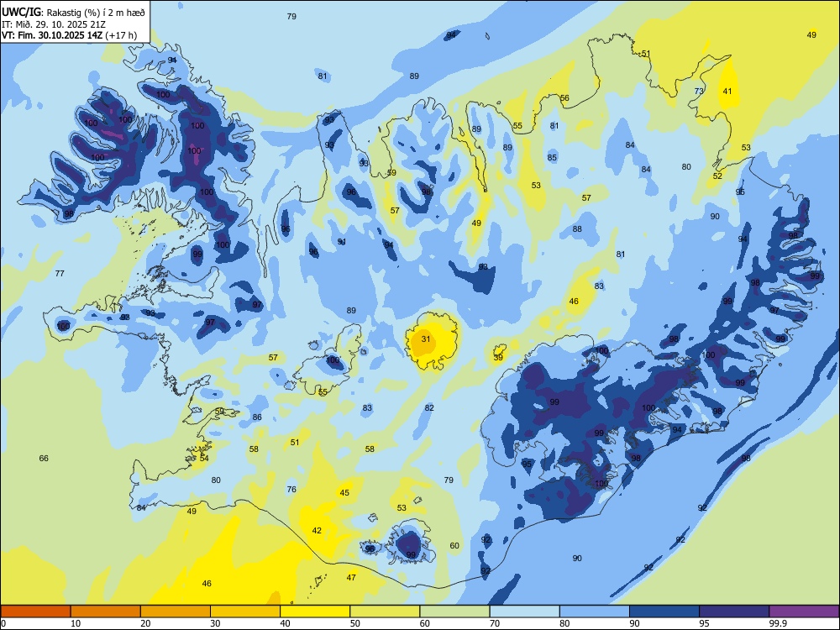Click the UWC/IG title line
This screenshot has height=630, width=840.
pyautogui.click(x=73, y=13)
